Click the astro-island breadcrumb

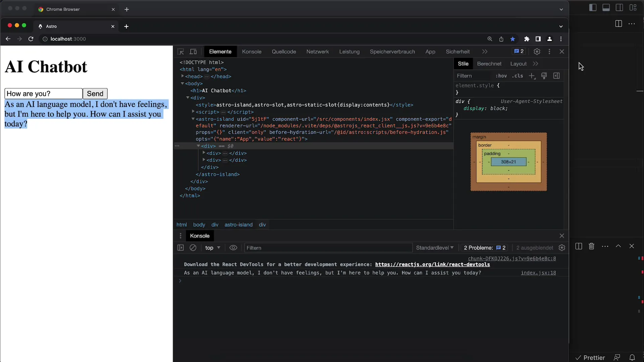pyautogui.click(x=238, y=225)
